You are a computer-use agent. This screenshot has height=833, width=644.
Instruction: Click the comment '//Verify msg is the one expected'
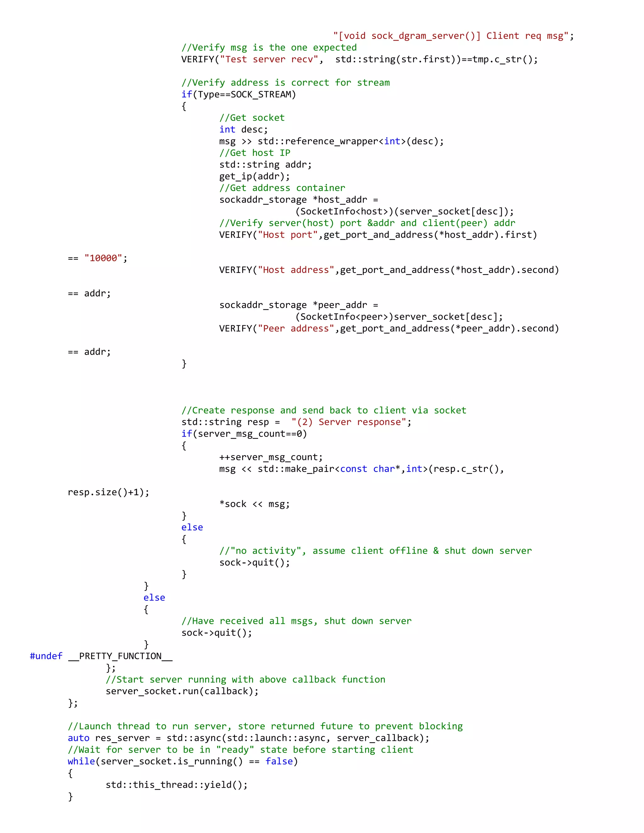[x=269, y=48]
